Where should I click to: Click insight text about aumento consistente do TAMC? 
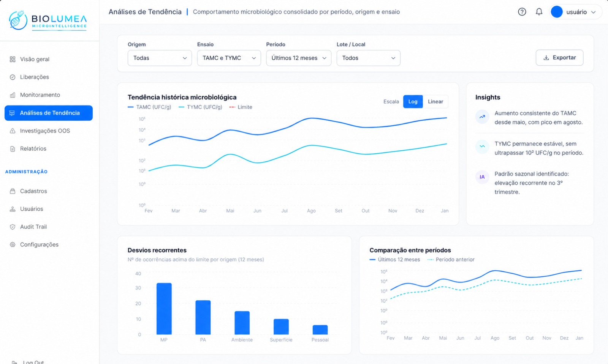[x=538, y=118]
